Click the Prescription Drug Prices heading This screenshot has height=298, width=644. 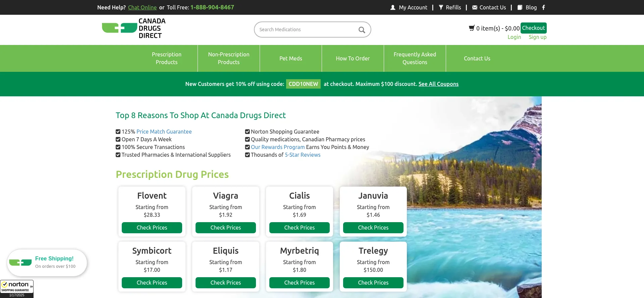pyautogui.click(x=172, y=175)
